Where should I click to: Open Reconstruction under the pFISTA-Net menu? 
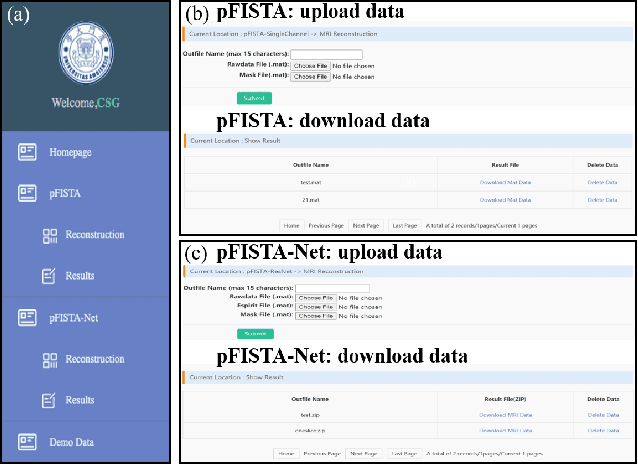[95, 359]
